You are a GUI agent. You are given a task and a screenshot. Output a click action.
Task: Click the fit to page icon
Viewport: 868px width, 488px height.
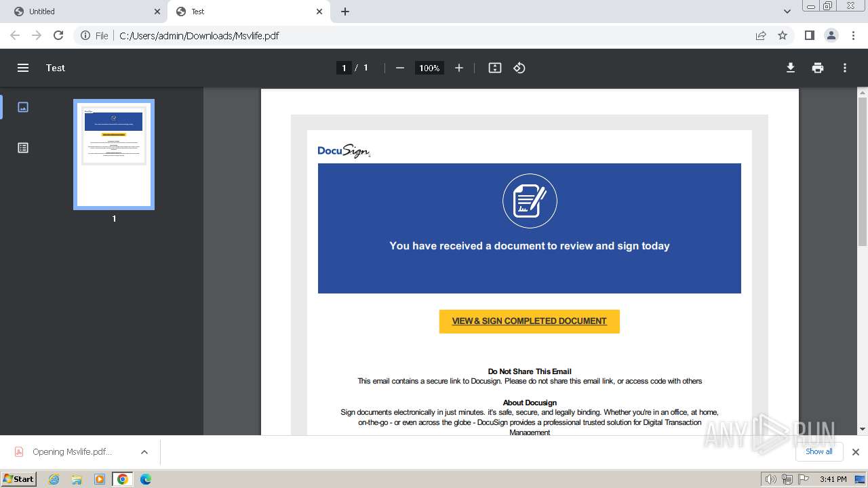pyautogui.click(x=495, y=68)
